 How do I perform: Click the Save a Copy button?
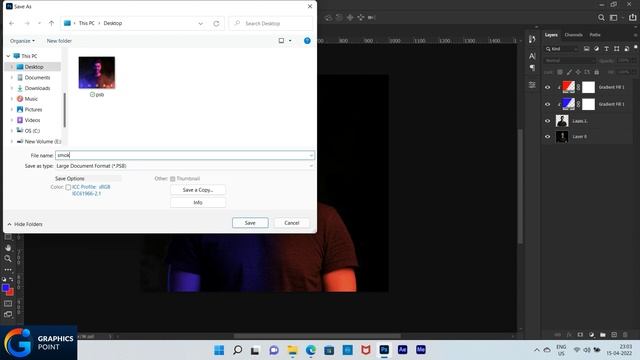(198, 190)
